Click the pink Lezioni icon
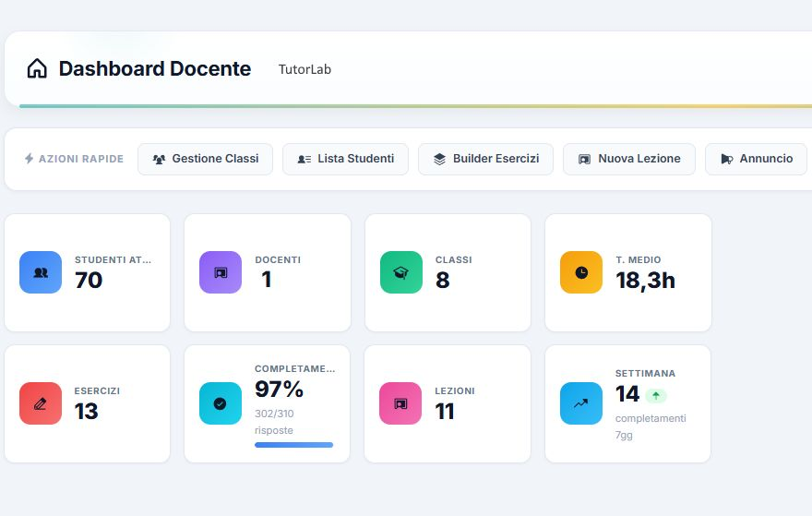This screenshot has width=812, height=516. (400, 403)
